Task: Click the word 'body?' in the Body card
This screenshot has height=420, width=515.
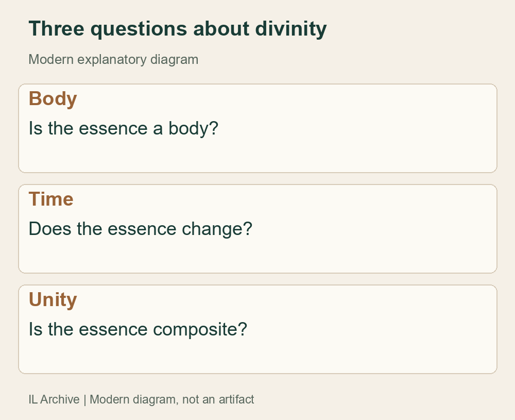Action: tap(194, 128)
